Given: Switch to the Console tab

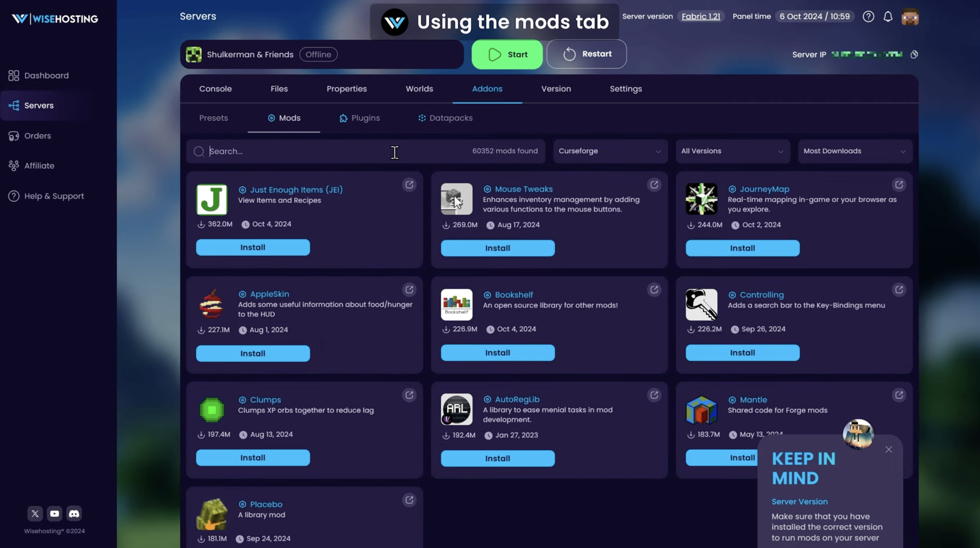Looking at the screenshot, I should click(x=215, y=89).
